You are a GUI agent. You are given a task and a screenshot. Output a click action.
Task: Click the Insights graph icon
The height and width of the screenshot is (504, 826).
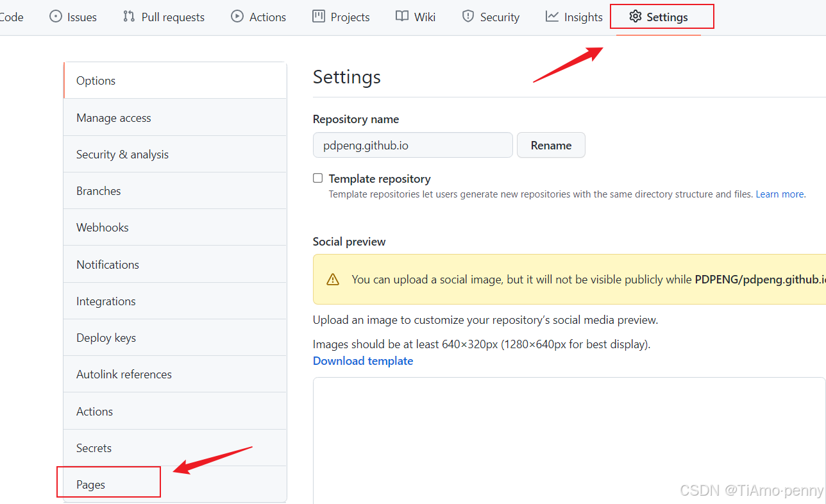[552, 17]
